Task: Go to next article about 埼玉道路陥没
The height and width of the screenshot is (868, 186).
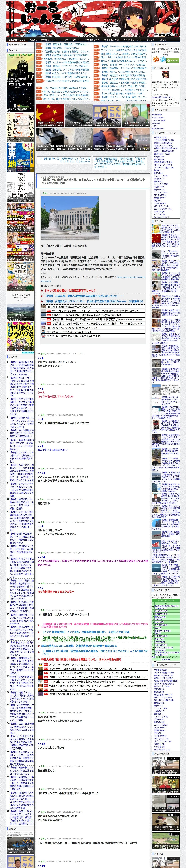Action: [120, 163]
